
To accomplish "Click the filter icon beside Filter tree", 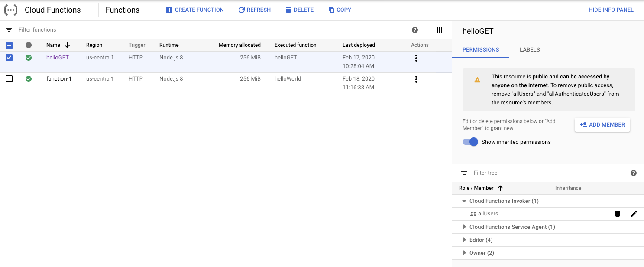I will (x=464, y=173).
